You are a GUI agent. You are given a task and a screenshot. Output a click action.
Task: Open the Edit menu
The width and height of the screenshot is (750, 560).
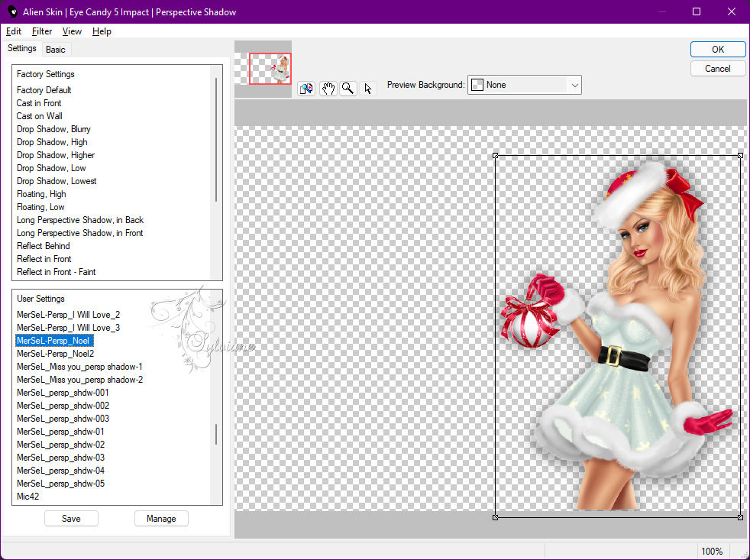pos(14,31)
